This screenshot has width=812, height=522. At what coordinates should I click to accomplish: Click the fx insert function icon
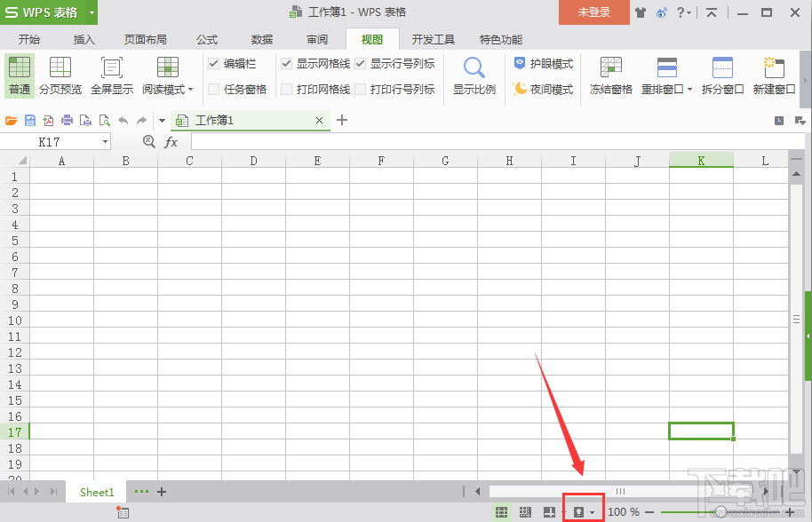(x=171, y=141)
